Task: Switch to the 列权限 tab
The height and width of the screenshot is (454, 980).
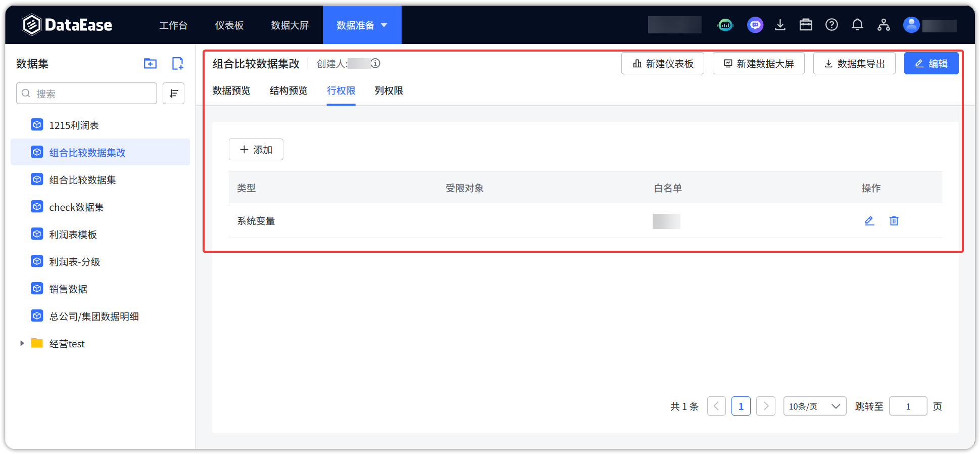Action: (x=388, y=91)
